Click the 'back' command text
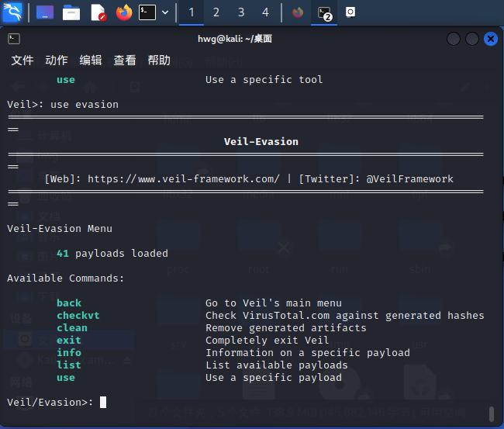 [x=69, y=303]
